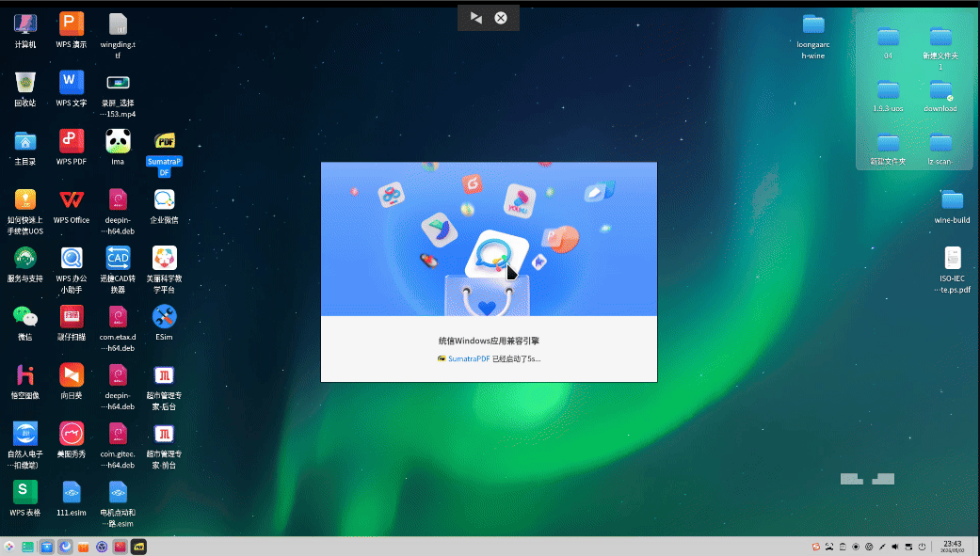The width and height of the screenshot is (980, 556).
Task: Open the blue browser taskbar icon
Action: pos(65,547)
